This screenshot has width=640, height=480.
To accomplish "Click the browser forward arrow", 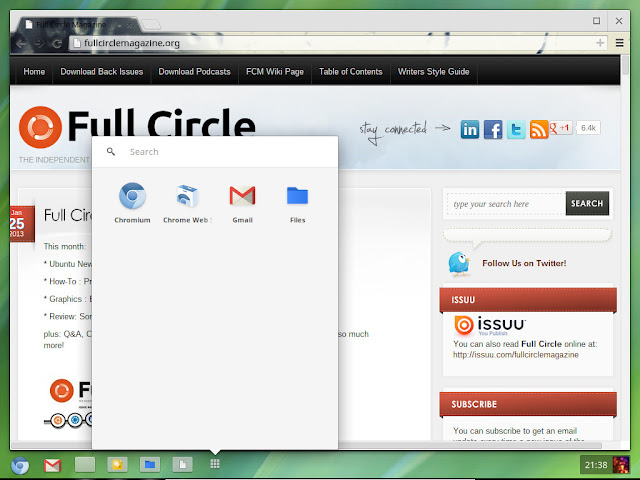I will [x=39, y=43].
